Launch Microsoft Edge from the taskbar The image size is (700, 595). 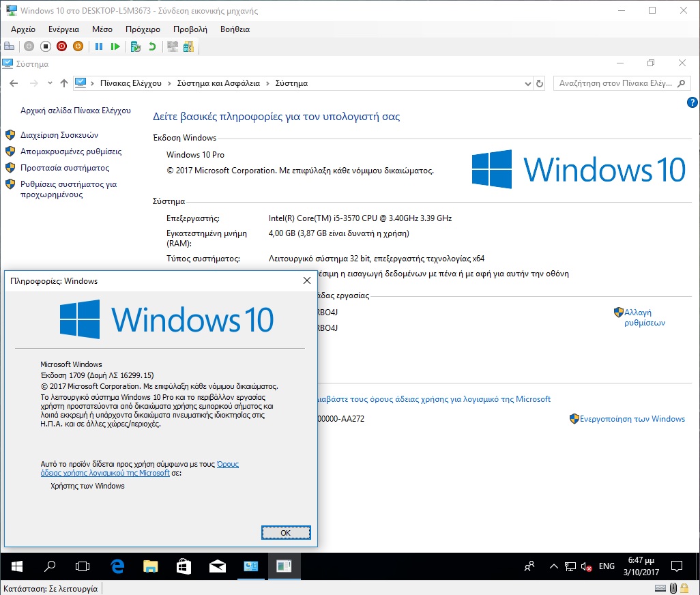coord(117,566)
